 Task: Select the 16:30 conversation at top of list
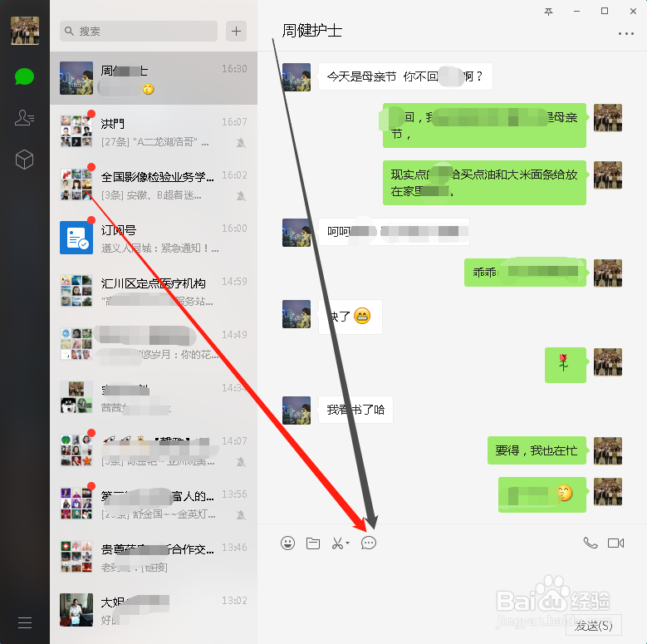[x=154, y=78]
